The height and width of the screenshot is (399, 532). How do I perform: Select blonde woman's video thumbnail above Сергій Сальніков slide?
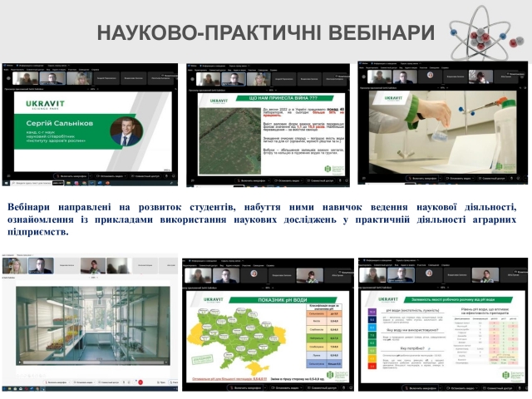[x=80, y=78]
